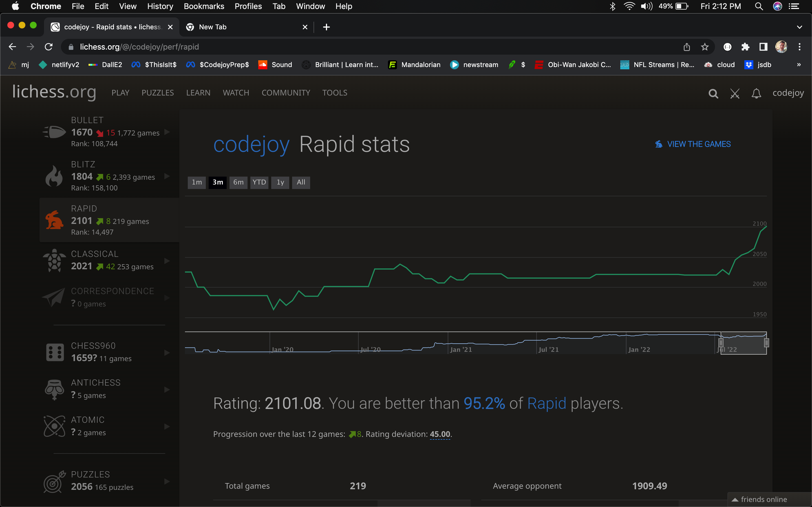Open Chrome extensions puzzle icon

click(x=745, y=47)
